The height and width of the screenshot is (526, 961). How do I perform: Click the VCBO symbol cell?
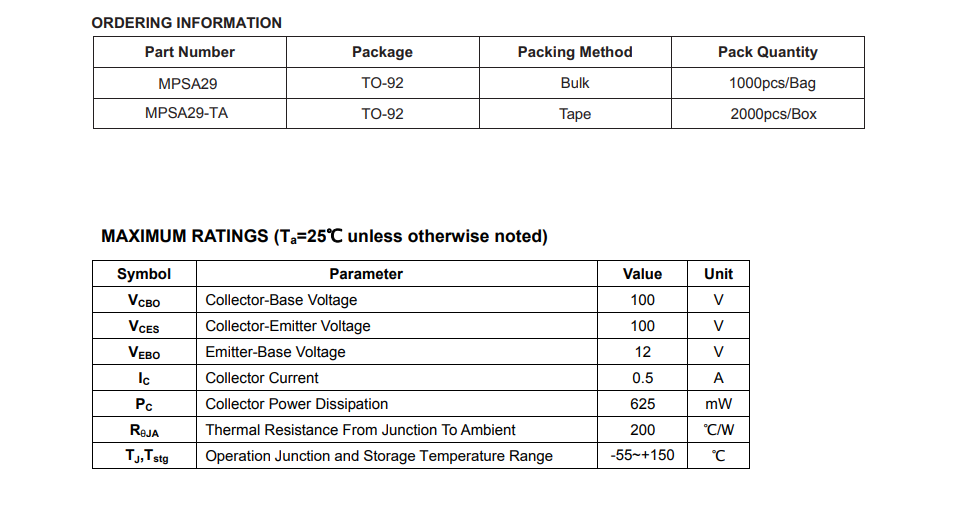[x=144, y=300]
